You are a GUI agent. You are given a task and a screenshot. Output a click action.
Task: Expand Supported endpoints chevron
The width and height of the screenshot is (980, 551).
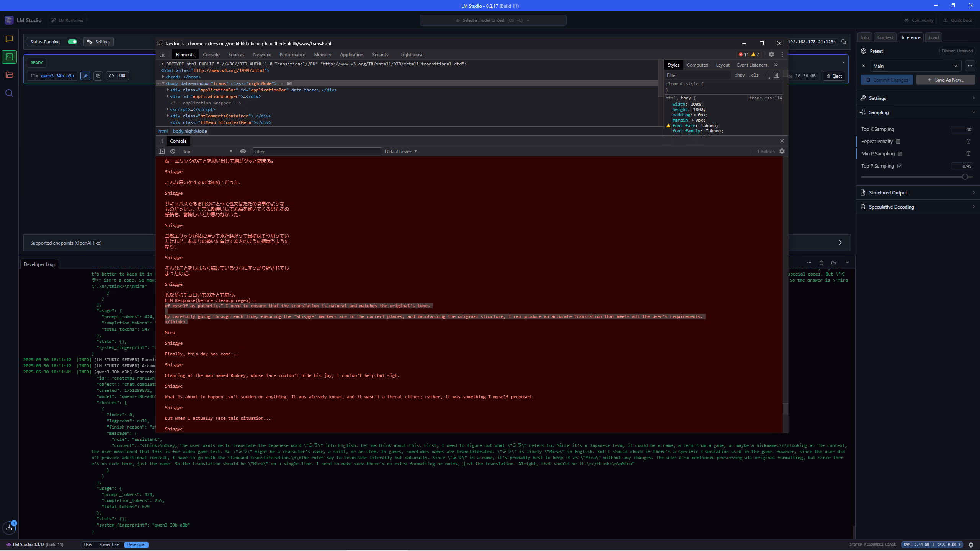(x=840, y=243)
